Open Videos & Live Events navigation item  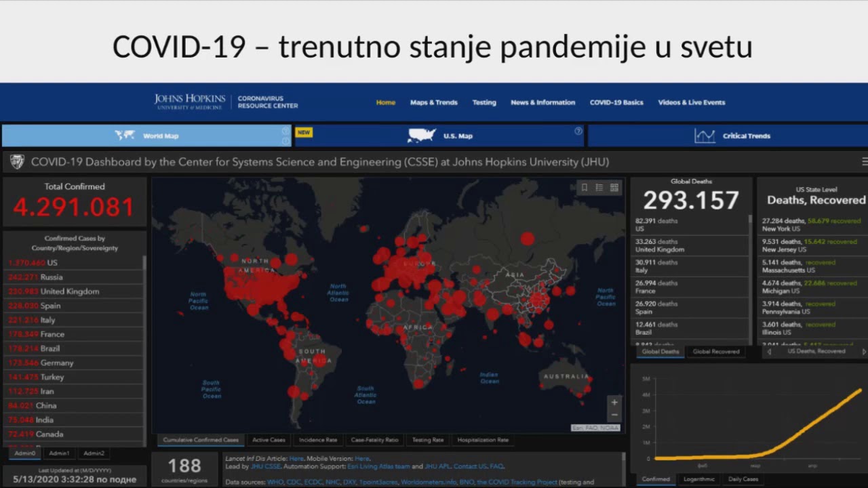692,102
